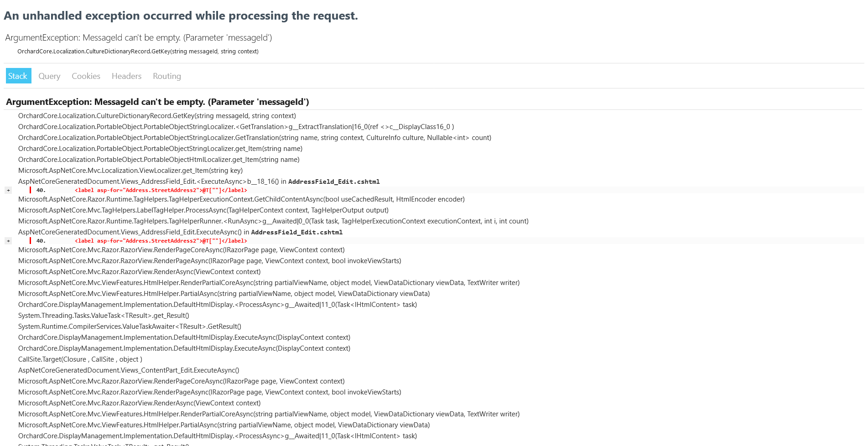868x446 pixels.
Task: Select the Stack tab
Action: pyautogui.click(x=18, y=76)
